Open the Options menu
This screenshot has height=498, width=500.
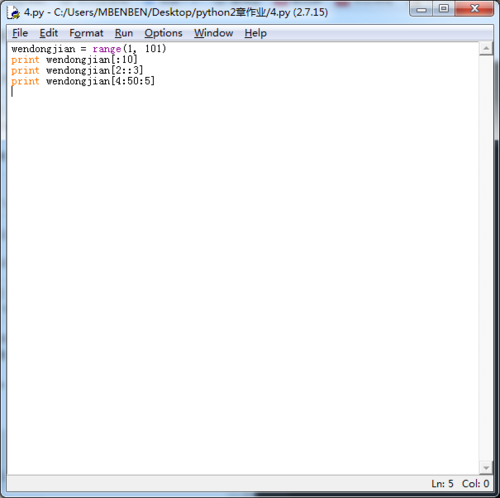[x=163, y=33]
